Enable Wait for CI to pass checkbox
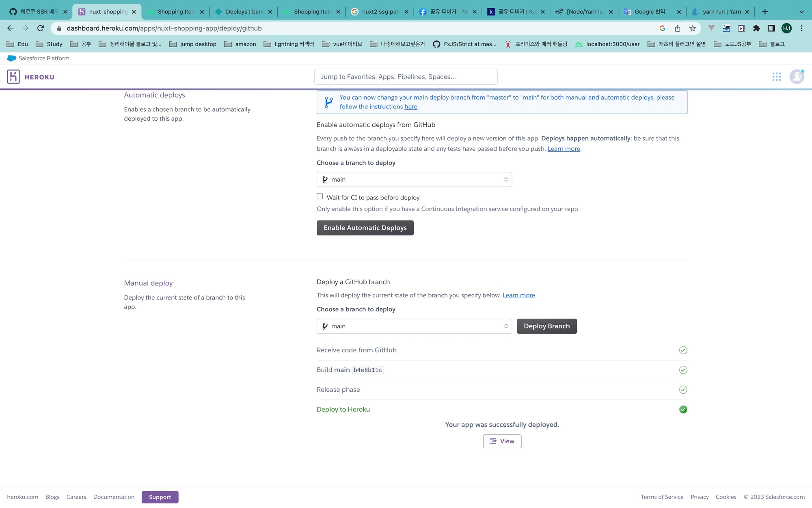Image resolution: width=812 pixels, height=508 pixels. pyautogui.click(x=320, y=196)
